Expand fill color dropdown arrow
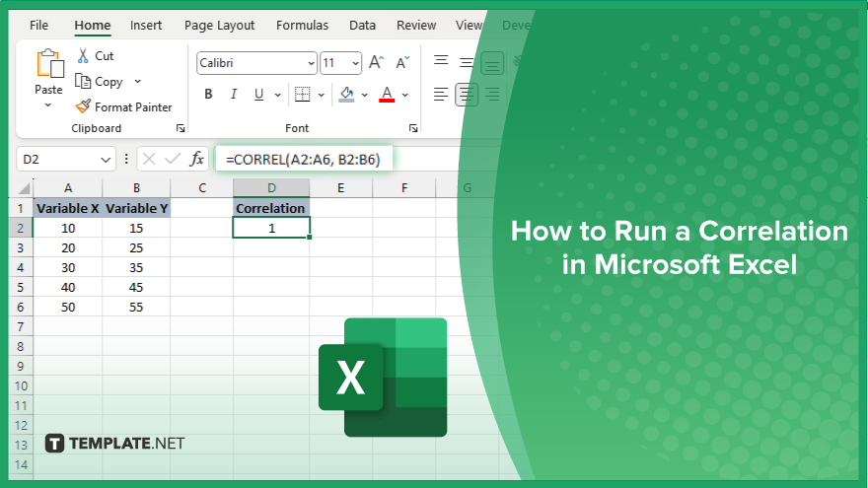Image resolution: width=868 pixels, height=488 pixels. pyautogui.click(x=364, y=95)
